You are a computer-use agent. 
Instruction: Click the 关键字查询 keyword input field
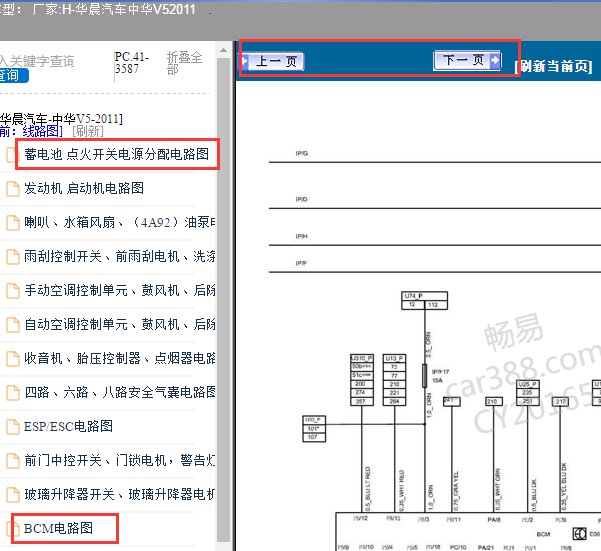37,61
